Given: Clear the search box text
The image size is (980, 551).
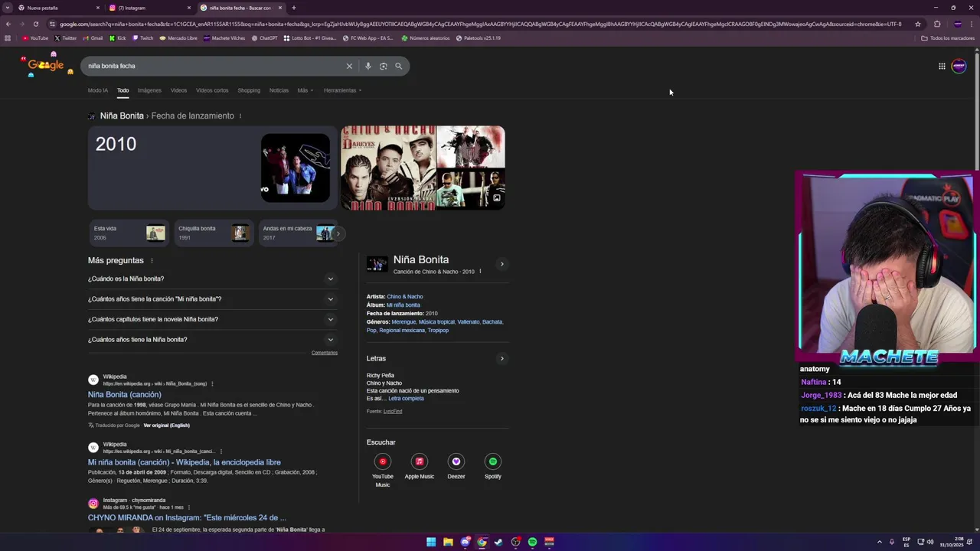Looking at the screenshot, I should point(349,66).
